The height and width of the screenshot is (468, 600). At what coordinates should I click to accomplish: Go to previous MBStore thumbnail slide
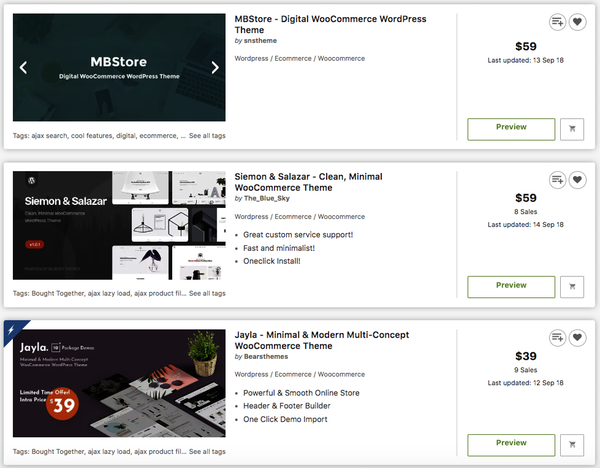click(x=24, y=68)
